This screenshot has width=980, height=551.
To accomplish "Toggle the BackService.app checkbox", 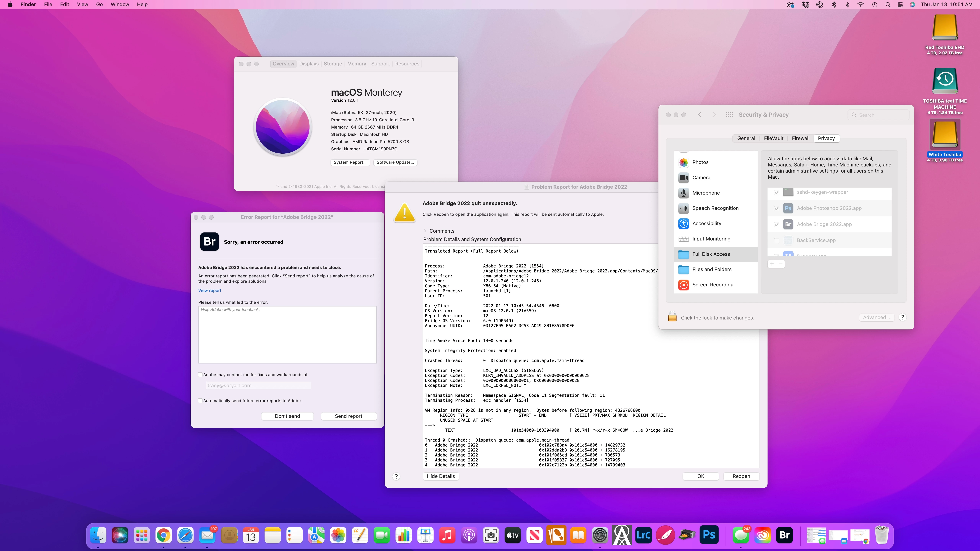I will pos(777,240).
